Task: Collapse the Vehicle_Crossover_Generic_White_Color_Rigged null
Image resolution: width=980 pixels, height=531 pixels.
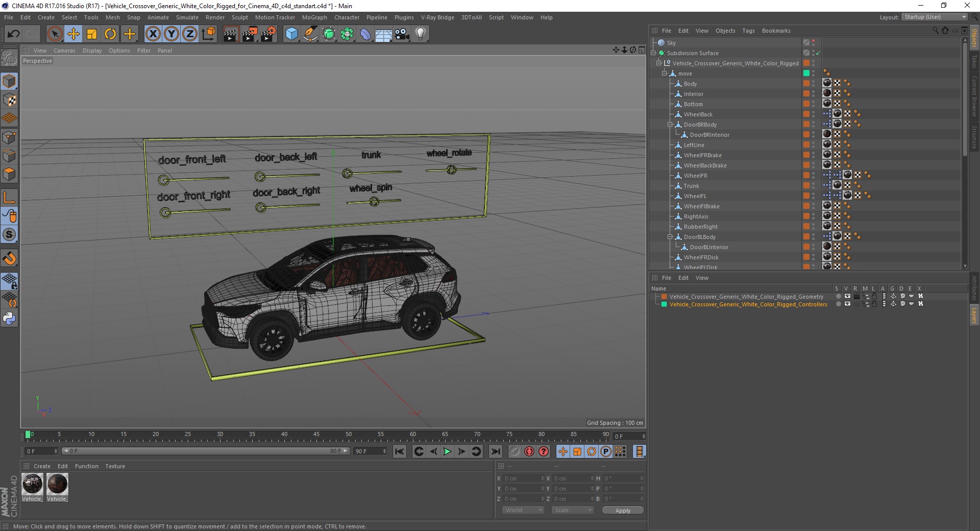Action: pyautogui.click(x=658, y=63)
